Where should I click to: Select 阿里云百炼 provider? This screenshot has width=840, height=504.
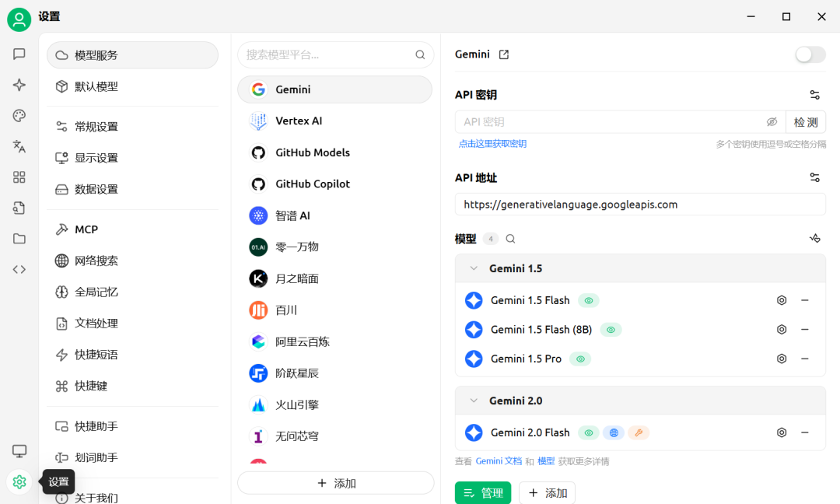point(334,341)
